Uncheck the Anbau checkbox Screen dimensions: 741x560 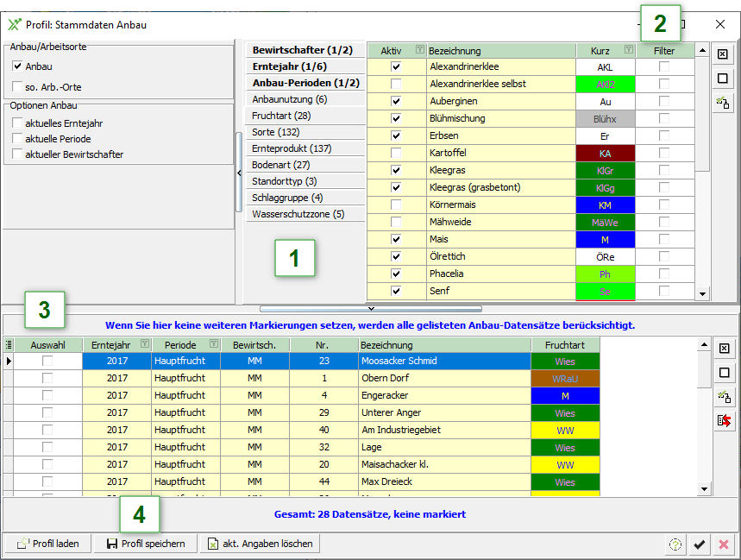tap(19, 66)
